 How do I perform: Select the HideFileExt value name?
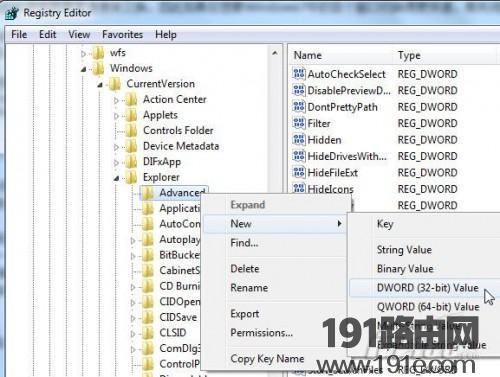click(x=333, y=173)
